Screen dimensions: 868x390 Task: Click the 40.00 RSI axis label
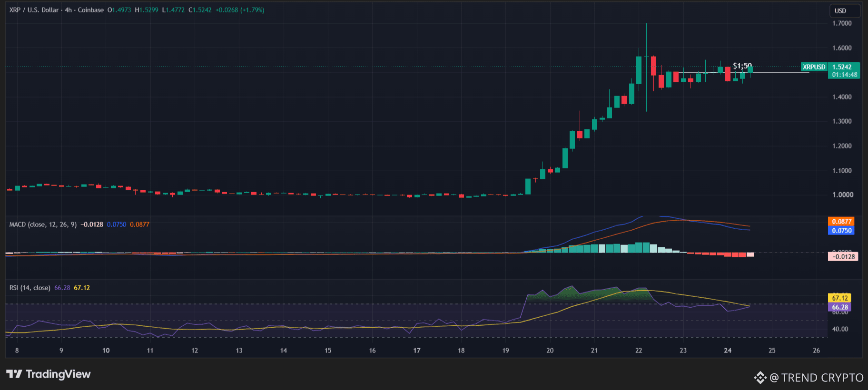pos(840,329)
